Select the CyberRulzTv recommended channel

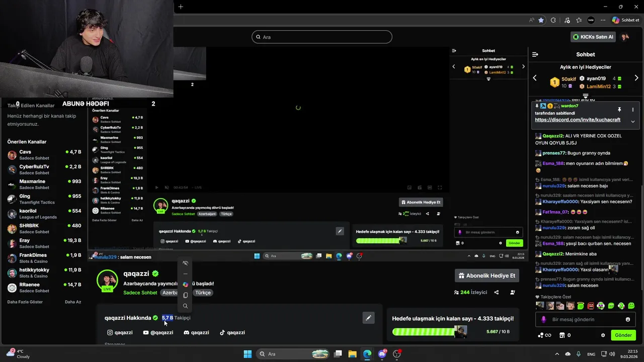(44, 169)
